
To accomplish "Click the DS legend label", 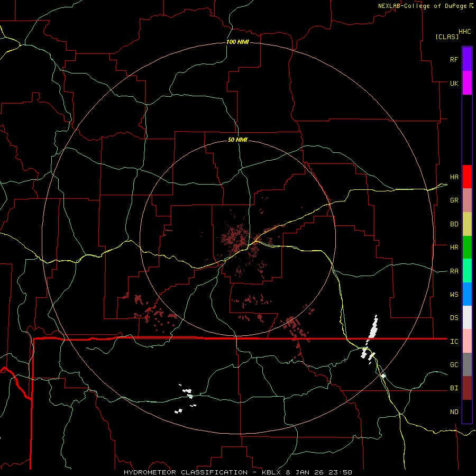I will tap(454, 318).
